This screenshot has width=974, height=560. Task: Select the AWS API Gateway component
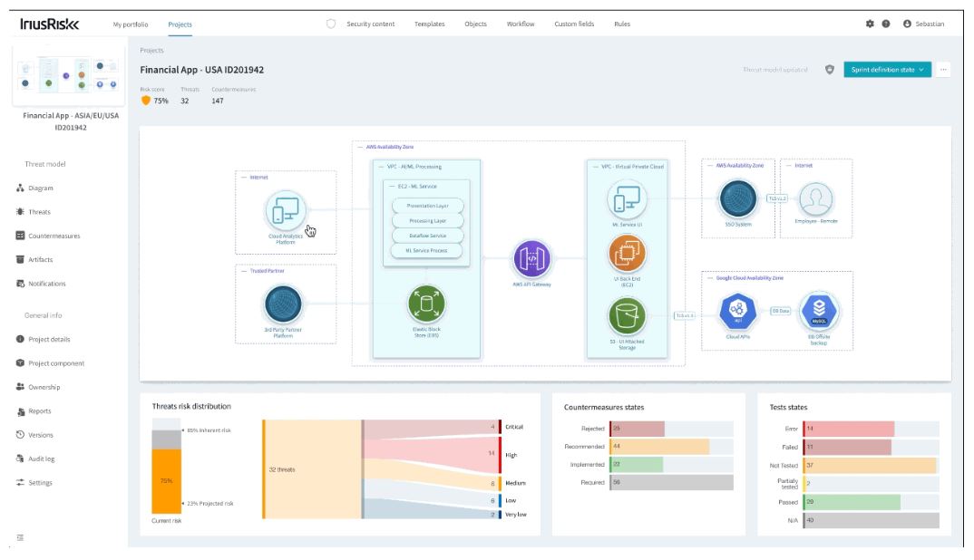point(531,259)
